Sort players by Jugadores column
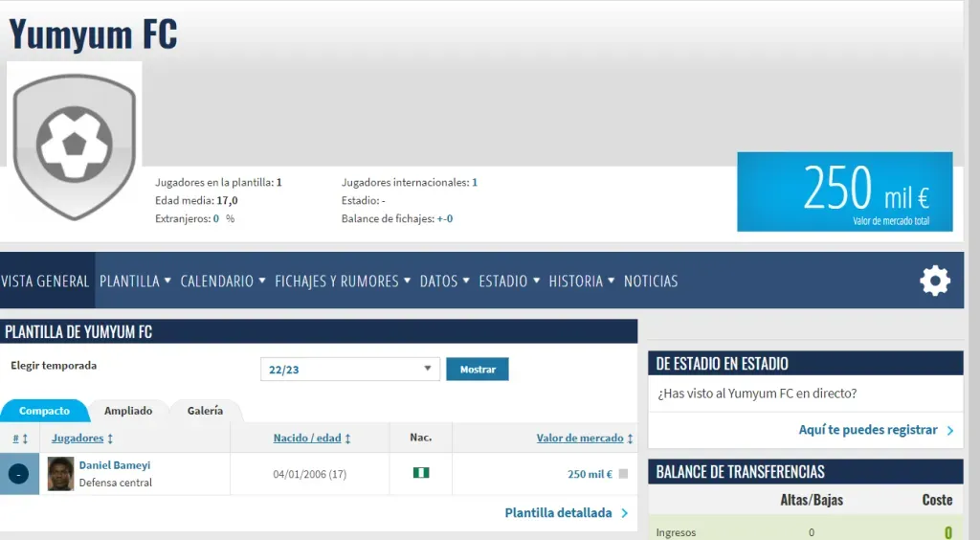 tap(82, 439)
